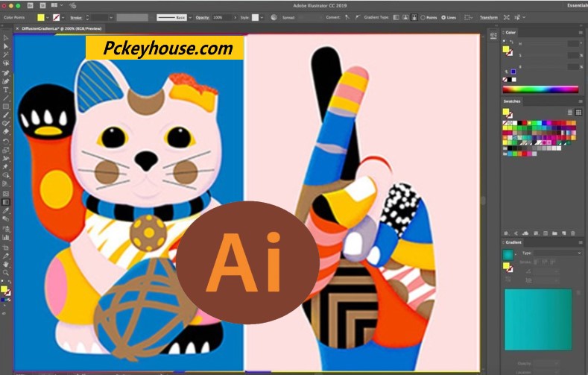Open the fill color dropdown in control bar

48,18
